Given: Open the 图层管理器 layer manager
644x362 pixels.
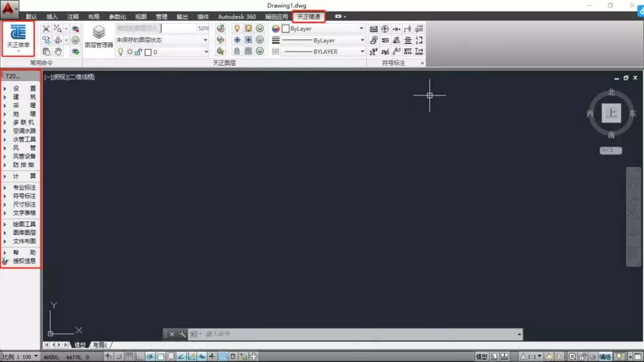Looking at the screenshot, I should (x=98, y=37).
